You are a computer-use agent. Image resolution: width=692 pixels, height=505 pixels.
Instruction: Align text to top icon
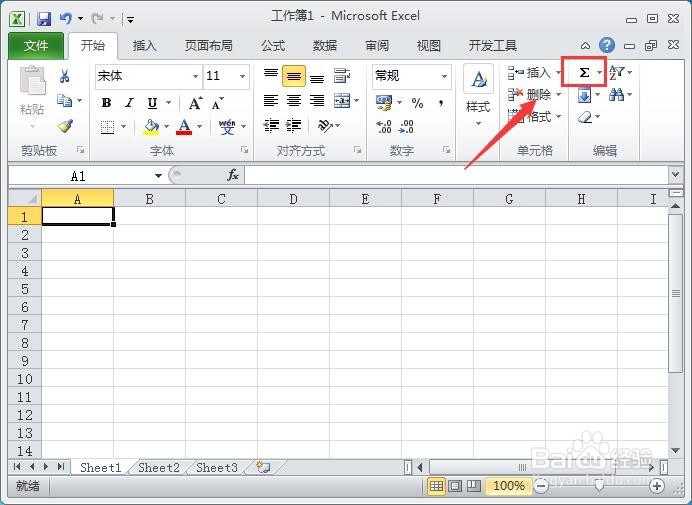271,75
